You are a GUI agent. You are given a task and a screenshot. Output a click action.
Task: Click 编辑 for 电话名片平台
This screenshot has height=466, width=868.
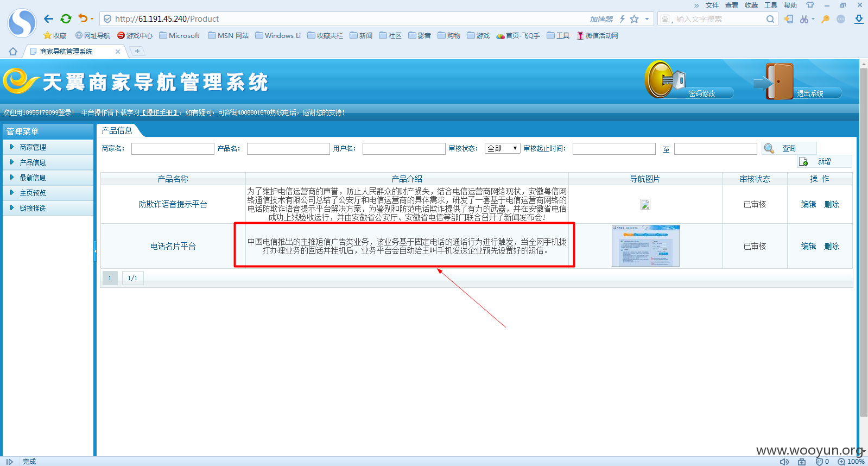pyautogui.click(x=808, y=246)
